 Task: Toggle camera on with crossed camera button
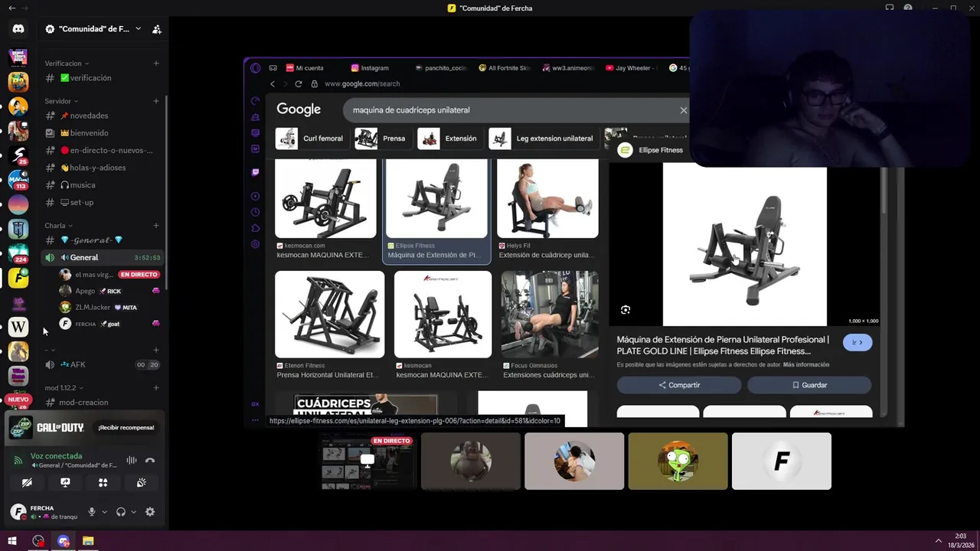point(27,483)
